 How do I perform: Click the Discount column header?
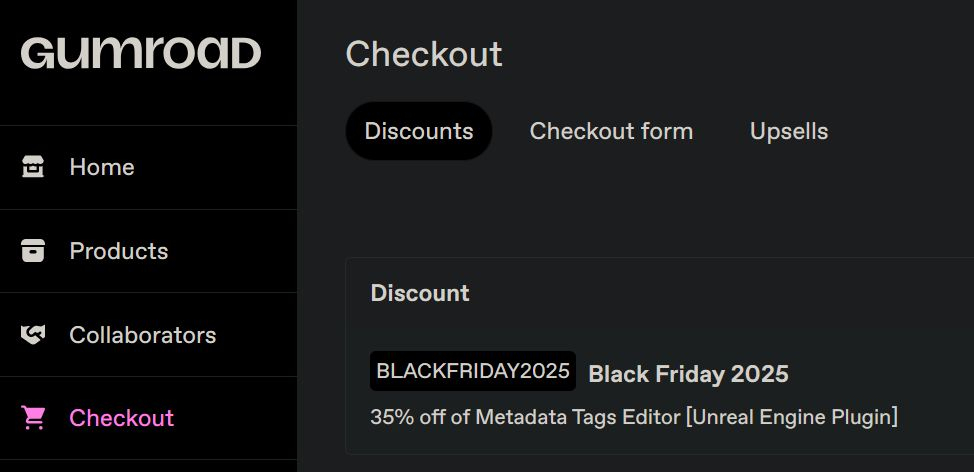pos(420,293)
